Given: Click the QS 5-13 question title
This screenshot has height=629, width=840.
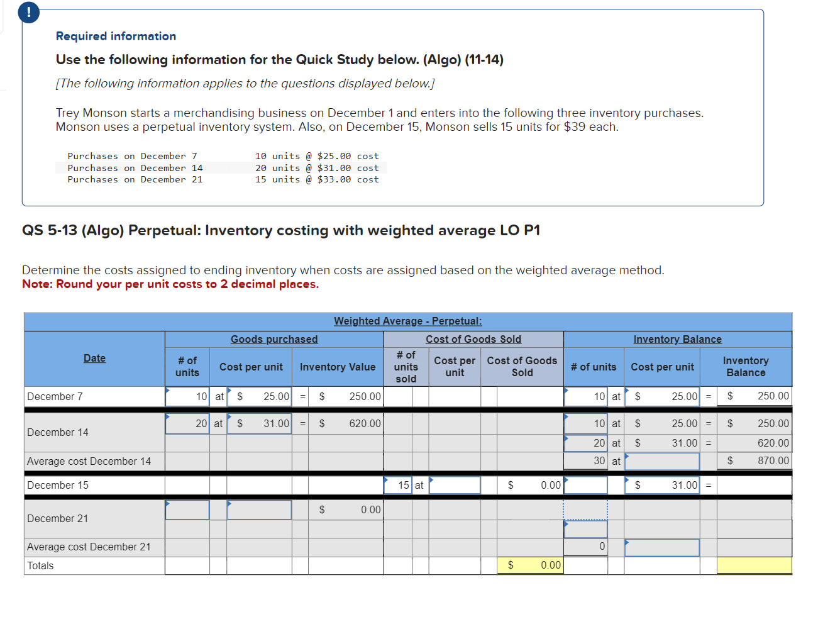Looking at the screenshot, I should (281, 230).
